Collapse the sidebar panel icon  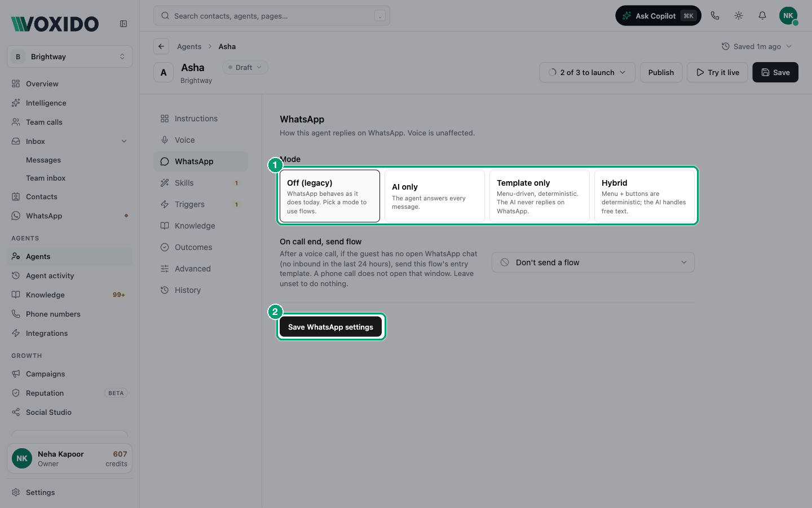tap(123, 24)
